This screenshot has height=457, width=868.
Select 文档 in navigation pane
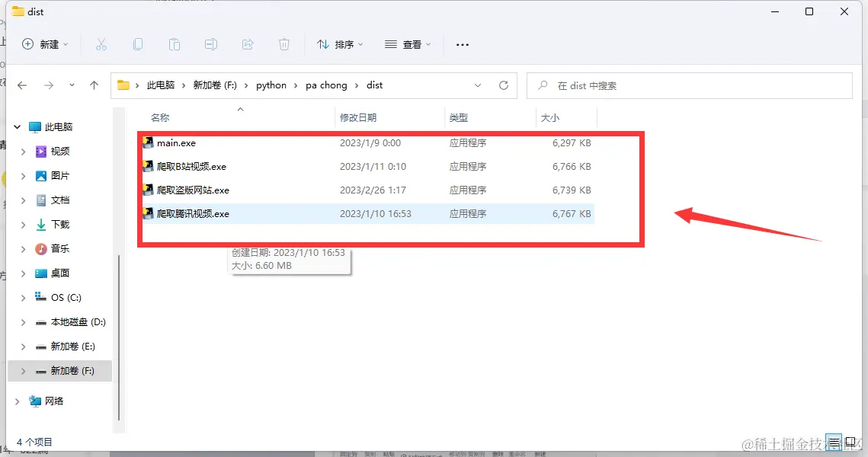(x=59, y=200)
